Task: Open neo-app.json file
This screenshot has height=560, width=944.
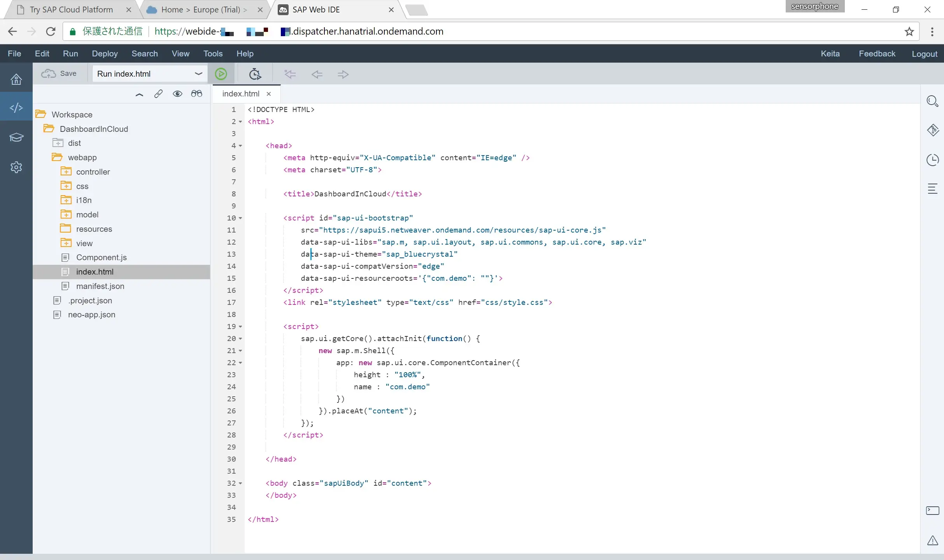Action: [91, 314]
